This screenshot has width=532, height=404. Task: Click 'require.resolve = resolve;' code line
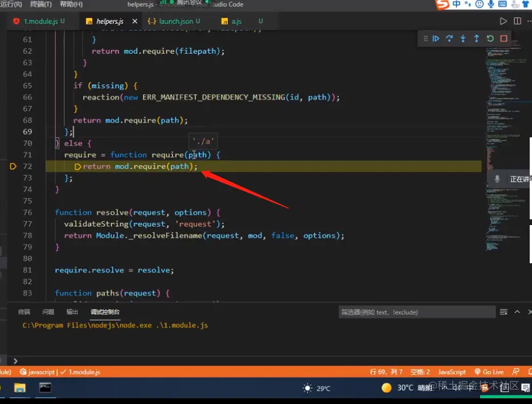tap(114, 270)
